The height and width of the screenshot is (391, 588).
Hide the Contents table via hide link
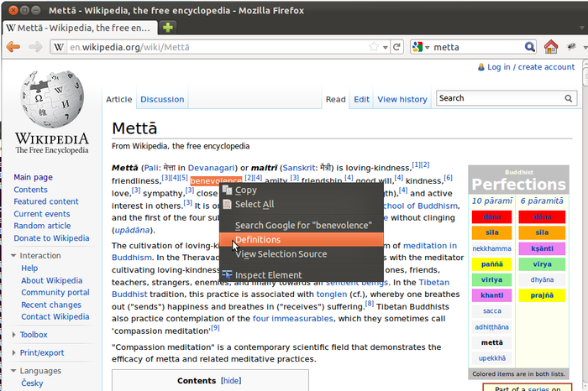(230, 380)
